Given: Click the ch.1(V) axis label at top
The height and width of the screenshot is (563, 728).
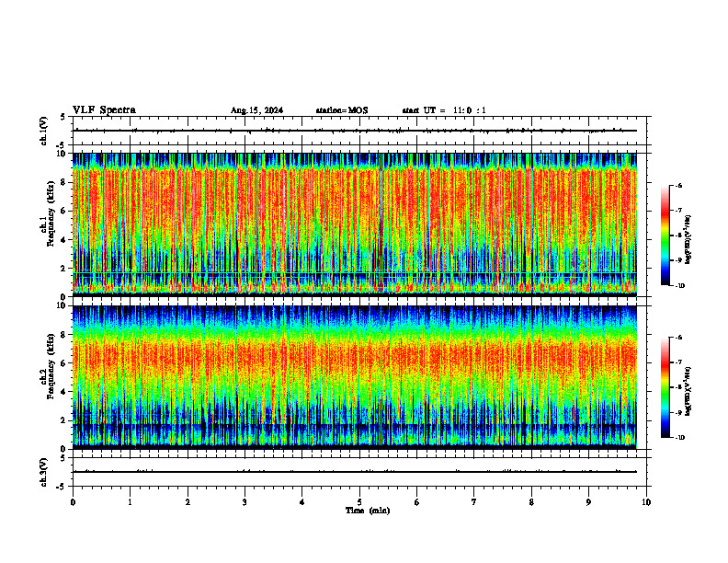Looking at the screenshot, I should (43, 131).
